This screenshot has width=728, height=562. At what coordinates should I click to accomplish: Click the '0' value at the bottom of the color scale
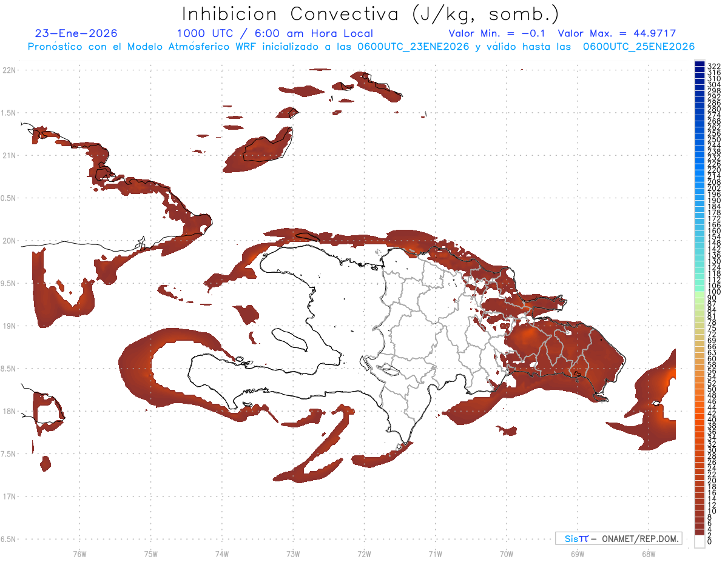coord(710,543)
